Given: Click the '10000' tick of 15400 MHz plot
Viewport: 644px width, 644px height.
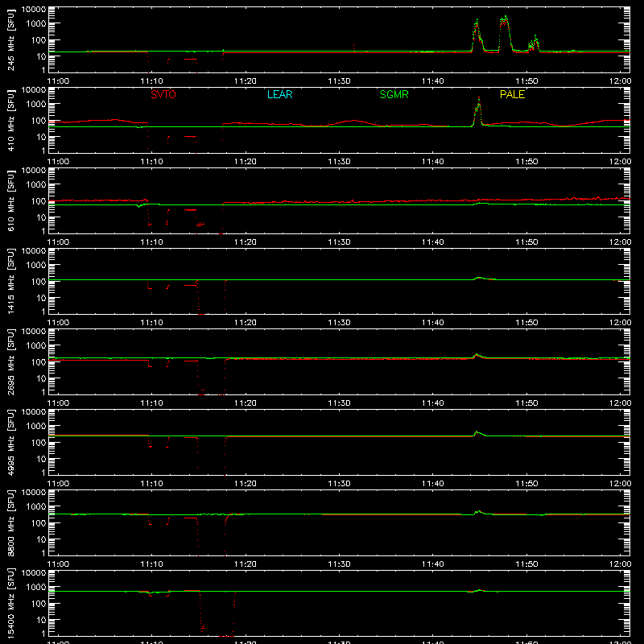Looking at the screenshot, I should [x=34, y=573].
